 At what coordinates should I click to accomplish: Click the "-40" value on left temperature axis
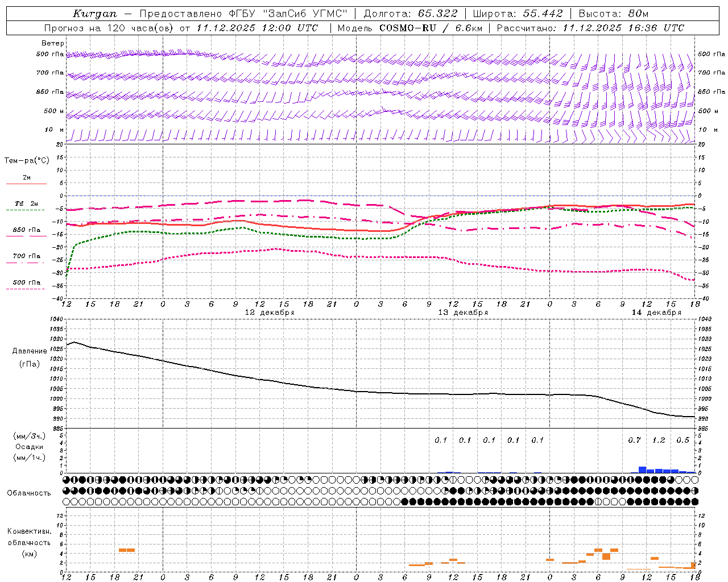[59, 298]
